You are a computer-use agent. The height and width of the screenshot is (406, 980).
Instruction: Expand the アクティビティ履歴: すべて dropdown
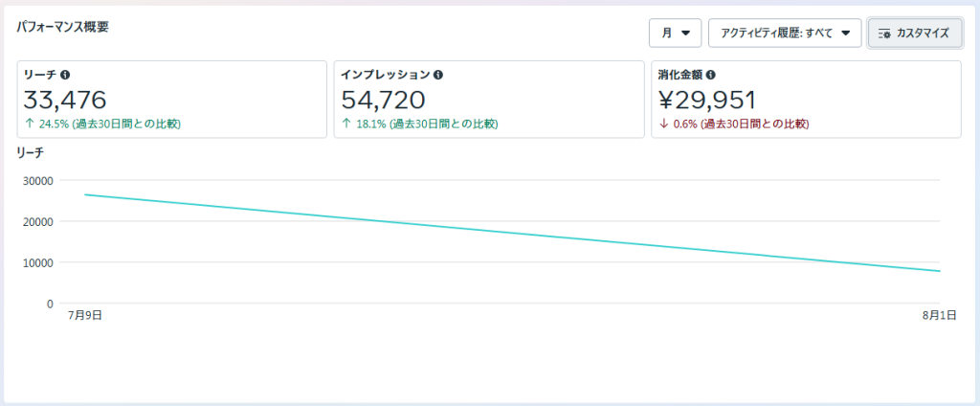click(784, 34)
